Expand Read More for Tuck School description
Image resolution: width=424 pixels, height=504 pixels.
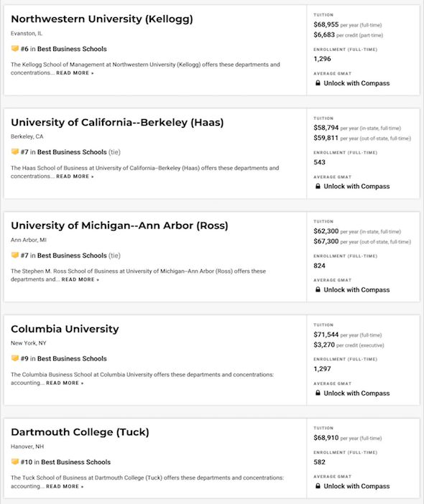tap(65, 487)
